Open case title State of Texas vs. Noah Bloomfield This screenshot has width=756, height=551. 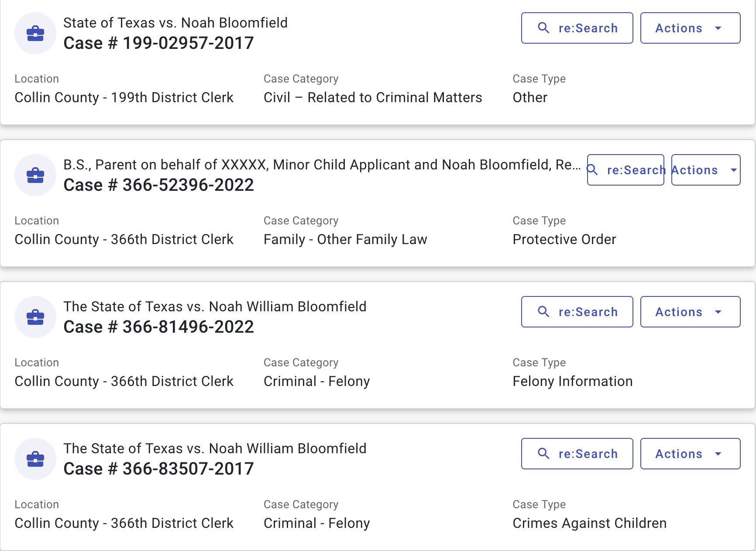(175, 23)
